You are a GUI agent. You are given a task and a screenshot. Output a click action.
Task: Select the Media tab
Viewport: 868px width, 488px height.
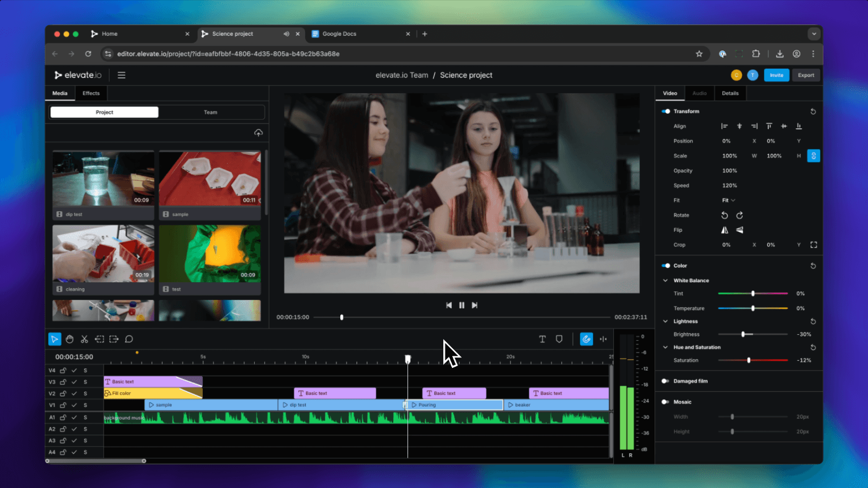coord(60,93)
